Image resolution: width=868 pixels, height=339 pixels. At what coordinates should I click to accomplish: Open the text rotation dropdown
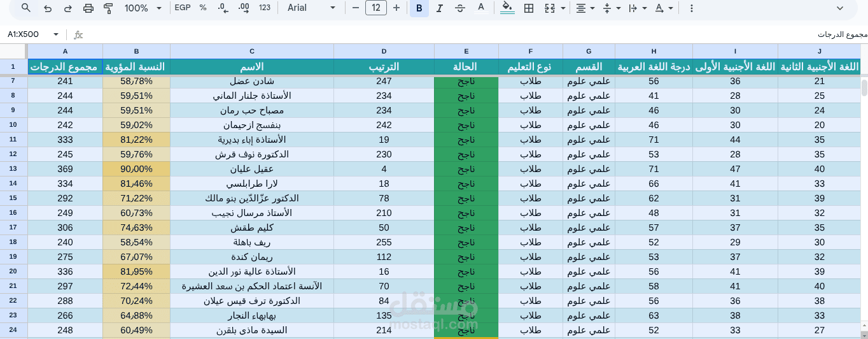click(664, 8)
